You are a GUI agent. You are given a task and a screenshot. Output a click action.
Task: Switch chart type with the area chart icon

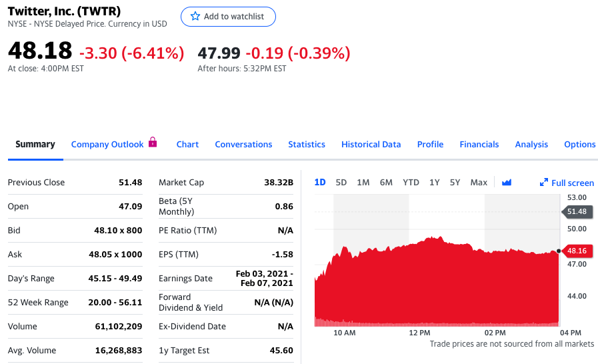(x=506, y=183)
